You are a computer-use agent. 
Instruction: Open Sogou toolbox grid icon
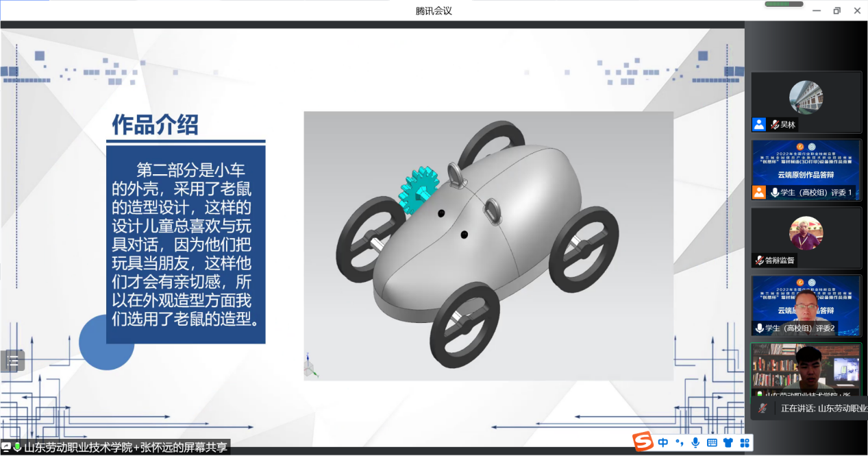[x=745, y=443]
